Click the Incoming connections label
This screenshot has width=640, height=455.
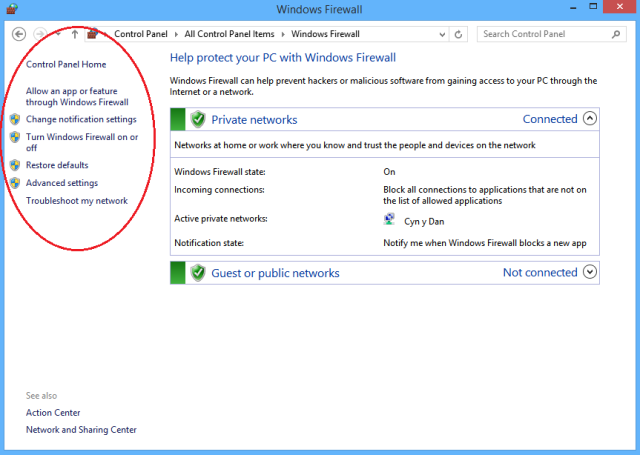(219, 190)
